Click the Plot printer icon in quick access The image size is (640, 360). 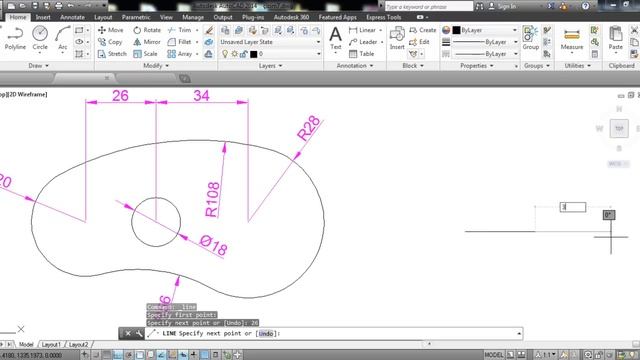[x=58, y=6]
